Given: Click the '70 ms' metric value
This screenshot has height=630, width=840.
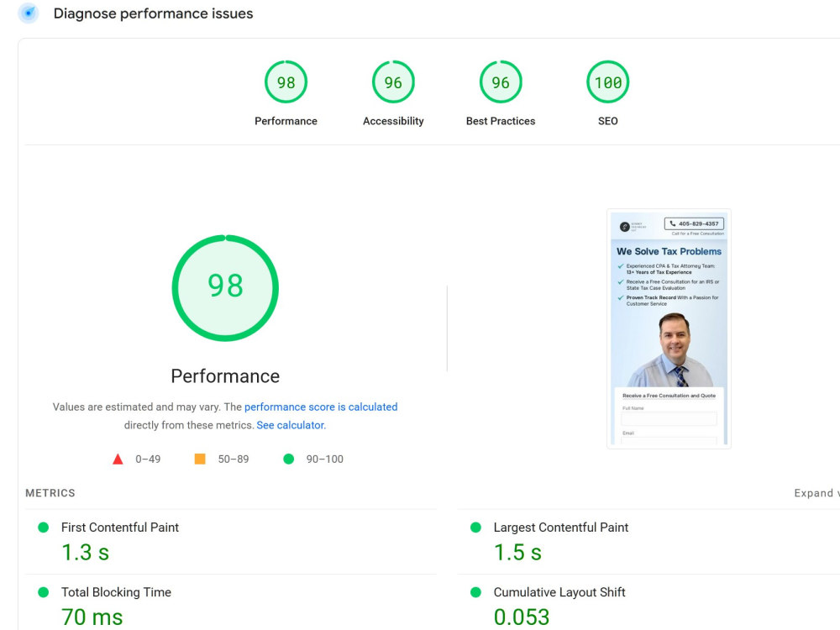Looking at the screenshot, I should tap(92, 617).
